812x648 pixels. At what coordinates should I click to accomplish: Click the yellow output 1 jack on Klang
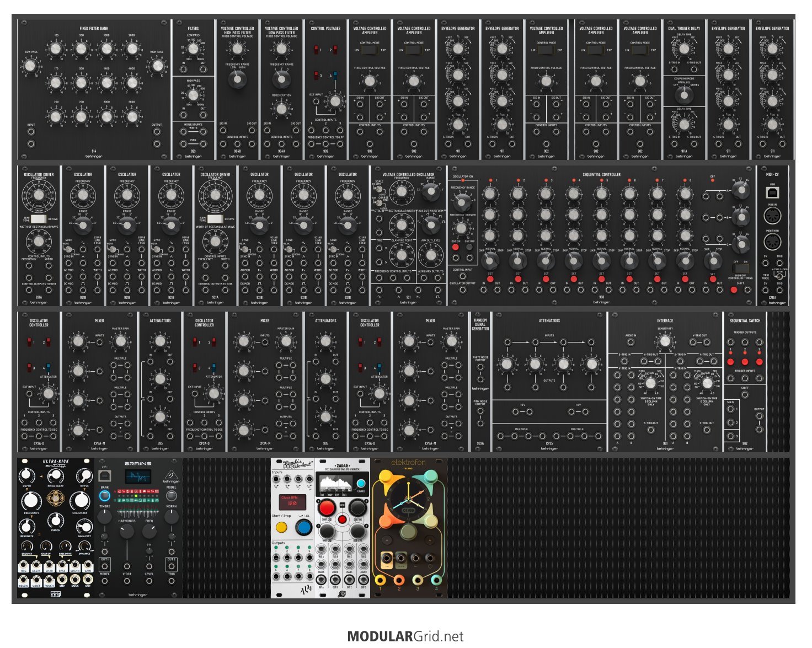[380, 579]
